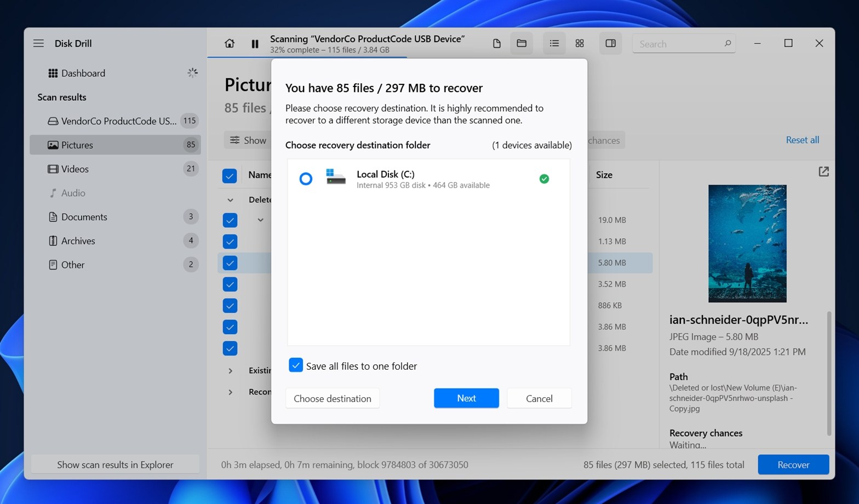Click the Choose destination button
This screenshot has height=504, width=859.
pyautogui.click(x=332, y=398)
